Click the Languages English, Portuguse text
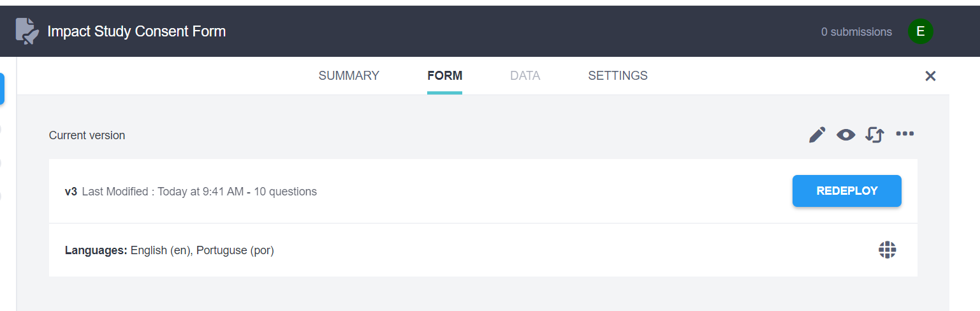980x311 pixels. click(170, 250)
